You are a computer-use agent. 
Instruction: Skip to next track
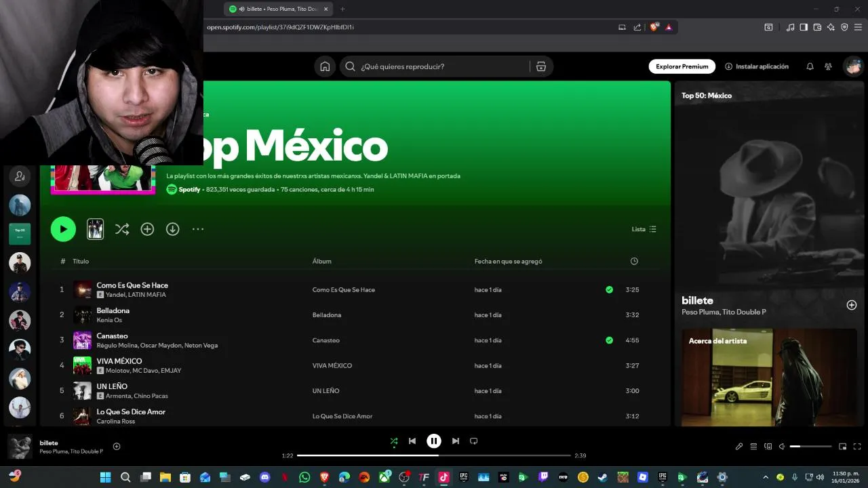pos(456,441)
